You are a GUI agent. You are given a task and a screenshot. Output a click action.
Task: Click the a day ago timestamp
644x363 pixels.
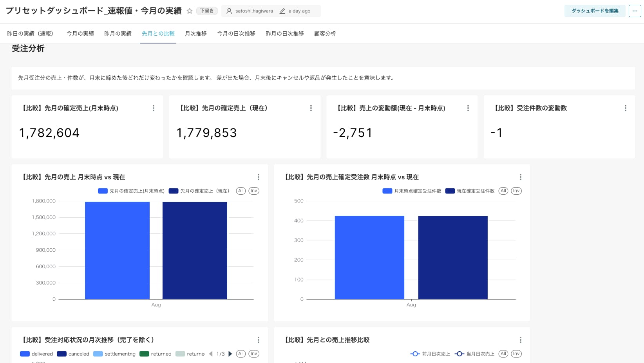(x=299, y=11)
